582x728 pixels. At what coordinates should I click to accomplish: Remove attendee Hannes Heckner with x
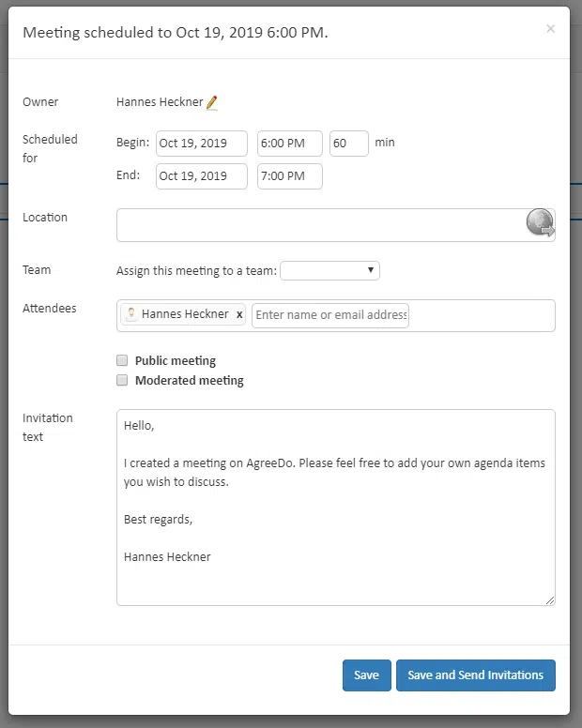tap(239, 314)
